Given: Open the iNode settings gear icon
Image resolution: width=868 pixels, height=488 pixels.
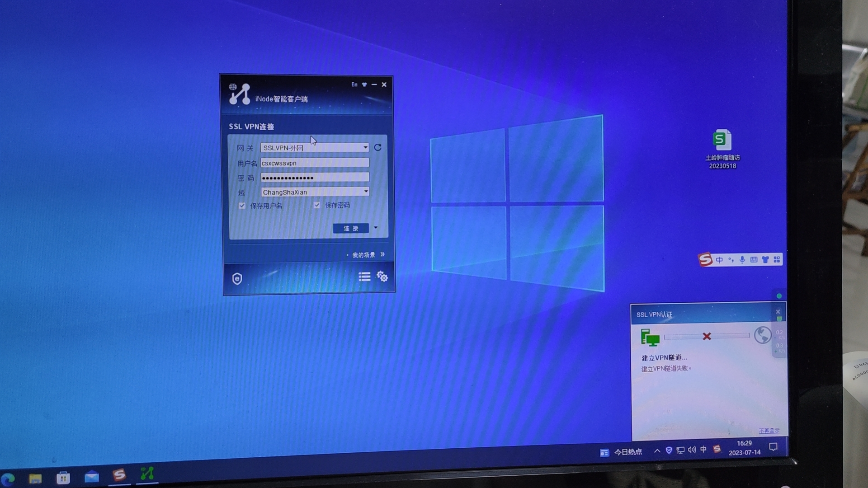Looking at the screenshot, I should (382, 276).
